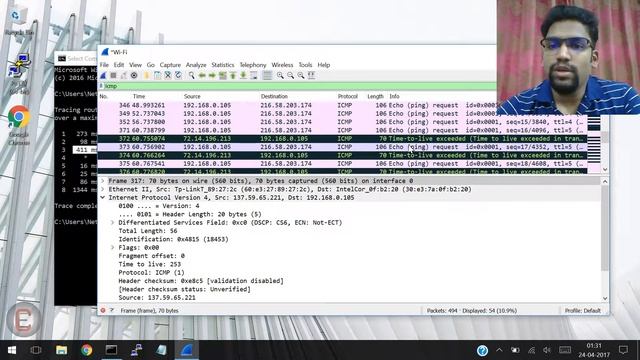640x360 pixels.
Task: Click Profile: Default in status bar
Action: (582, 311)
